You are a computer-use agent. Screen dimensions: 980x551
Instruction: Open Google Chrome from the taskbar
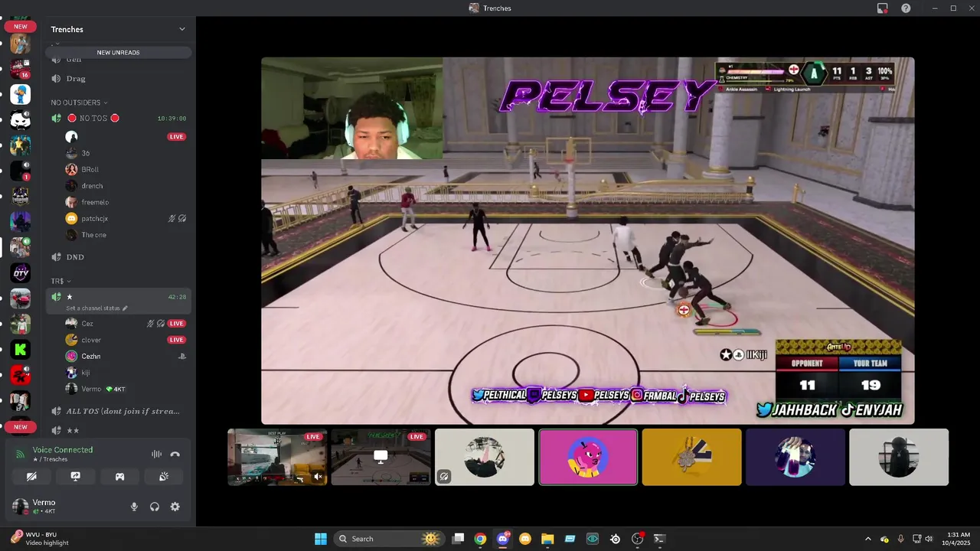click(x=480, y=539)
